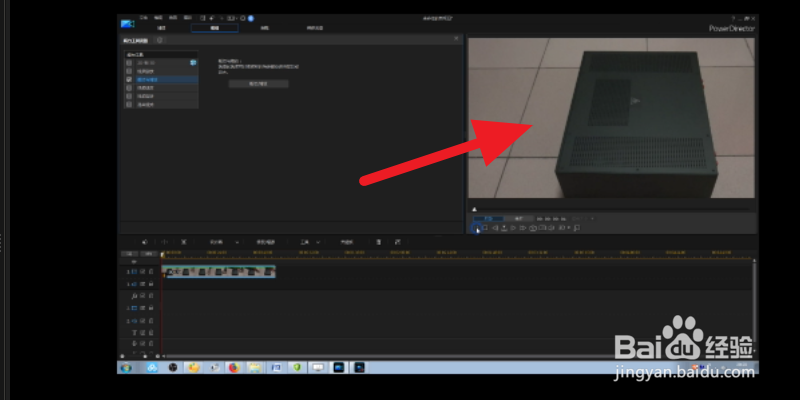Switch to the Capture module tab
Viewport: 800px width, 400px height.
click(161, 28)
